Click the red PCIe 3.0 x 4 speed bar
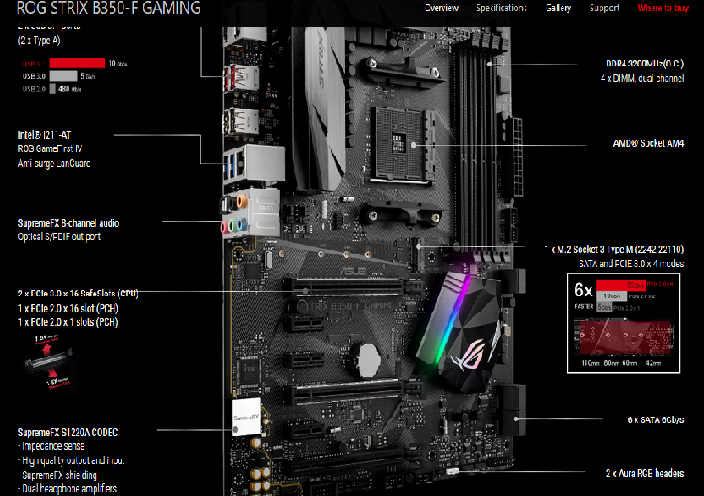Image resolution: width=704 pixels, height=496 pixels. point(620,285)
